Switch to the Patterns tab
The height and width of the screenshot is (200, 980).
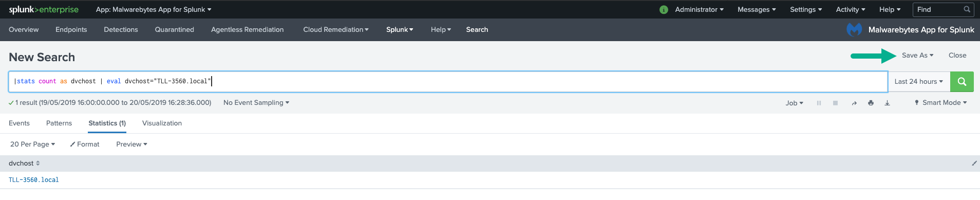click(x=59, y=123)
